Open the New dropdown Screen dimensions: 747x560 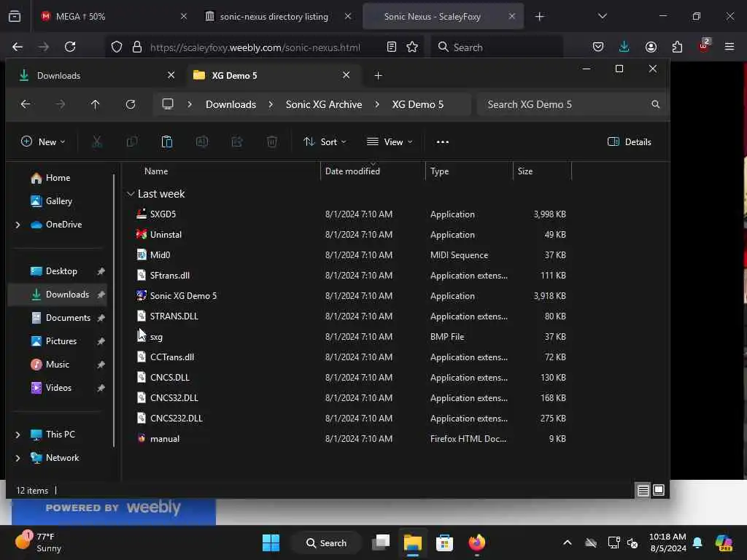point(43,141)
